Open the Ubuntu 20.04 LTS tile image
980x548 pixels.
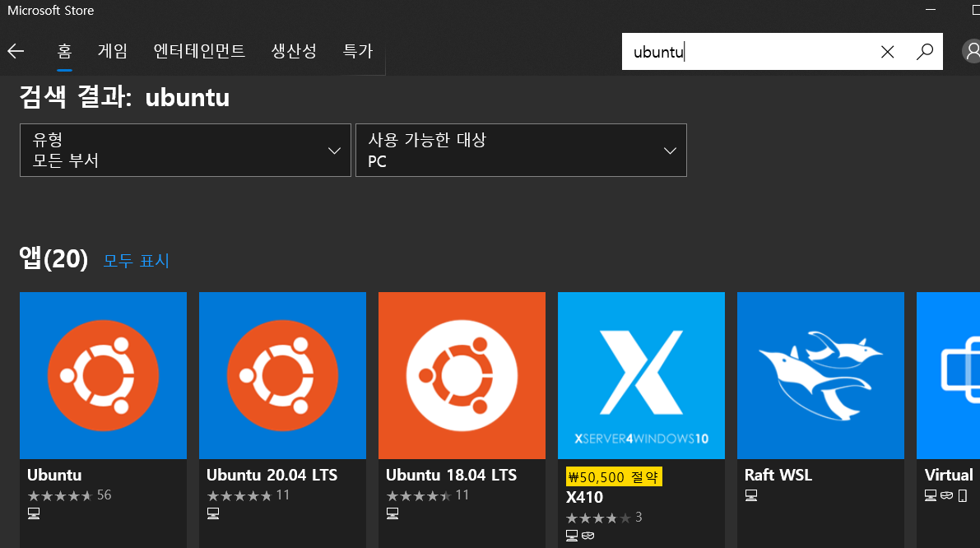[282, 375]
